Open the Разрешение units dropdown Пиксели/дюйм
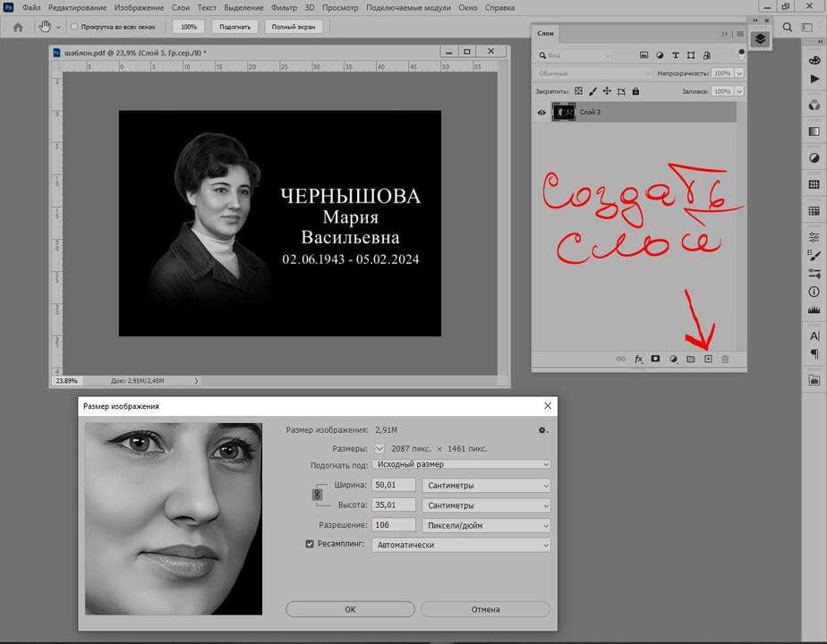Image resolution: width=827 pixels, height=644 pixels. coord(486,525)
